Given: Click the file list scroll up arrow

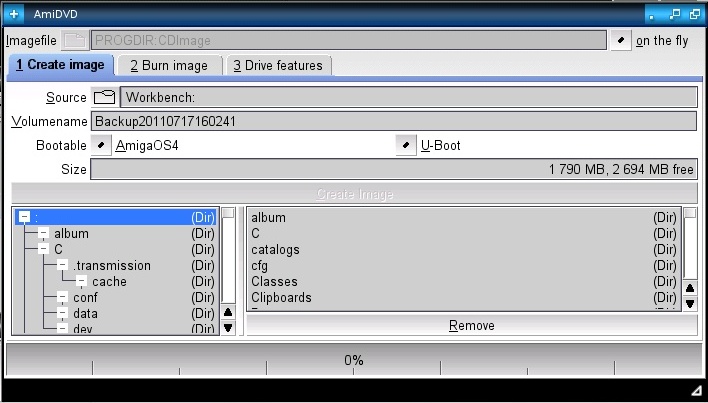Looking at the screenshot, I should [690, 288].
